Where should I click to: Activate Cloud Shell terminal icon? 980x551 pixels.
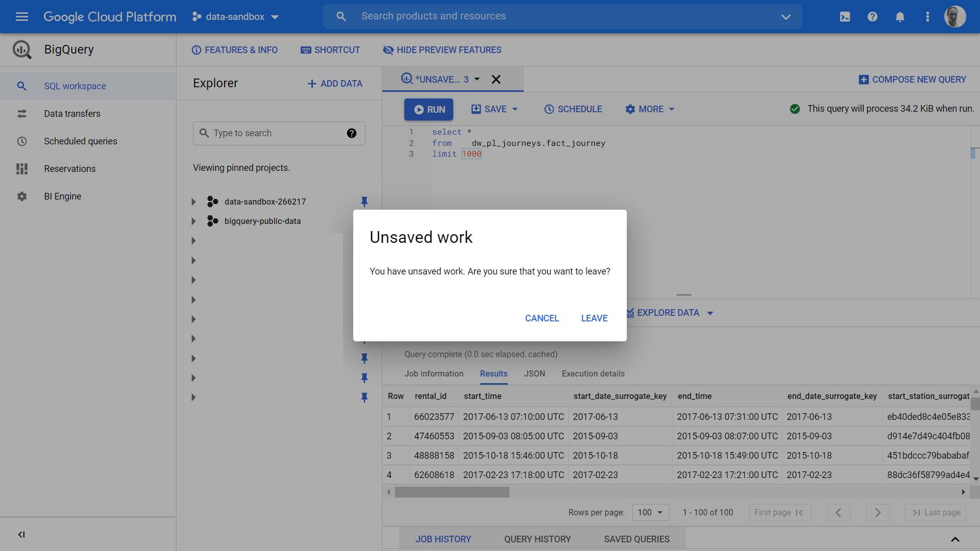pos(845,16)
